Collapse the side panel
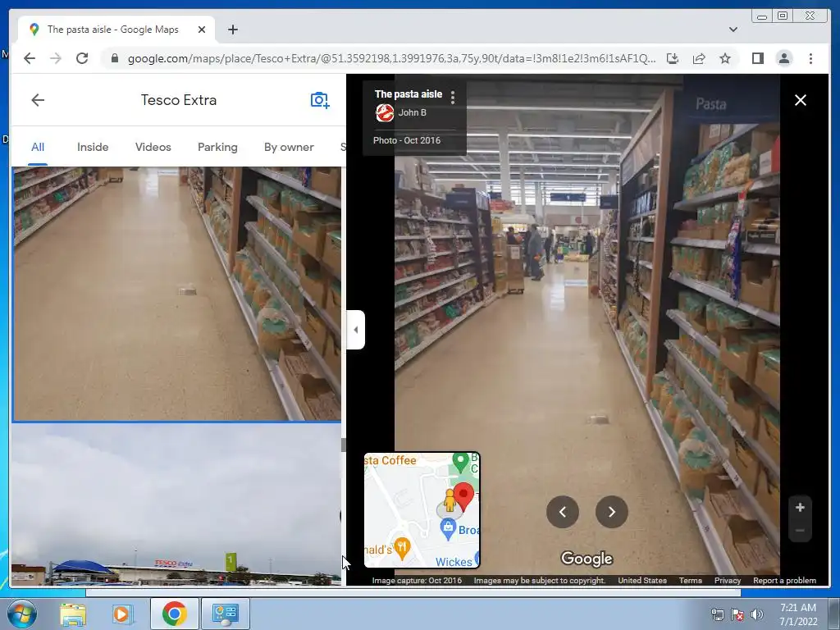This screenshot has height=630, width=840. tap(356, 330)
